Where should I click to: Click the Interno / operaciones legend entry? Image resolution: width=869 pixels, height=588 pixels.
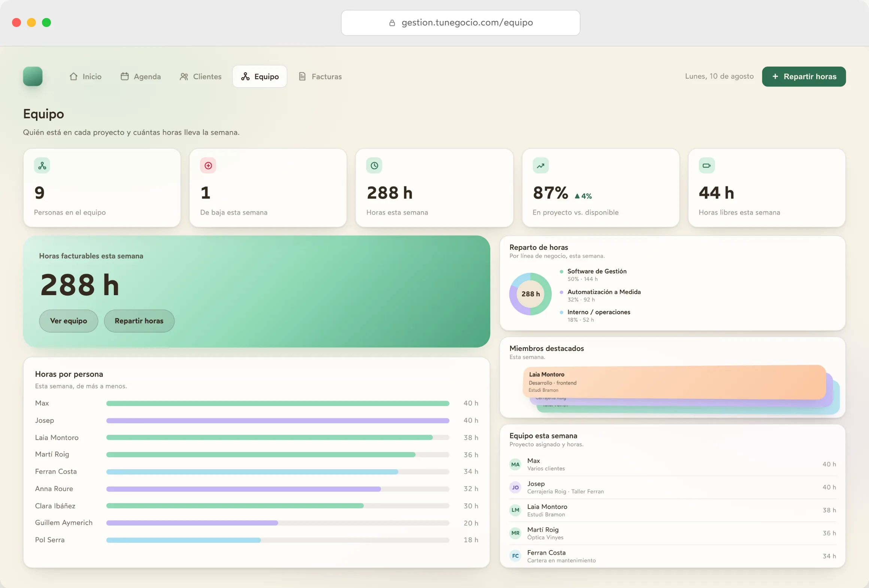pyautogui.click(x=595, y=316)
